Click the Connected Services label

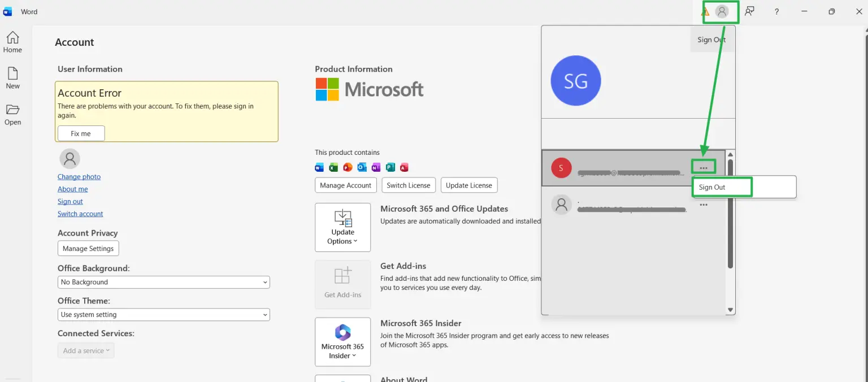click(x=96, y=333)
